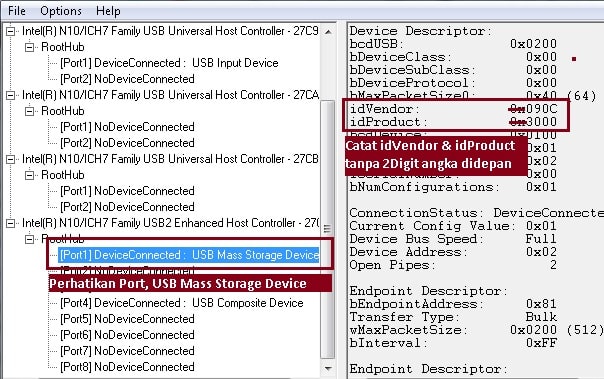Select the USB2 Enhanced Host Controller label
This screenshot has height=379, width=604.
[x=170, y=223]
